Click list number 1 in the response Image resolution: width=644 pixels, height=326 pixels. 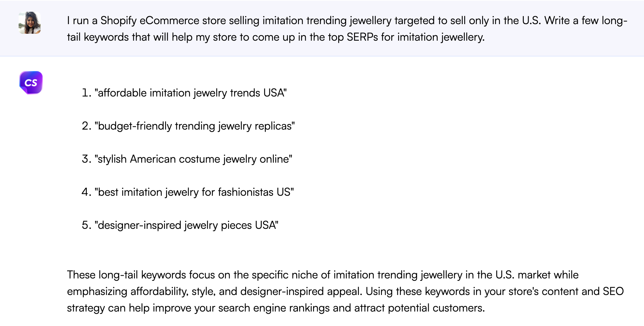tap(86, 93)
